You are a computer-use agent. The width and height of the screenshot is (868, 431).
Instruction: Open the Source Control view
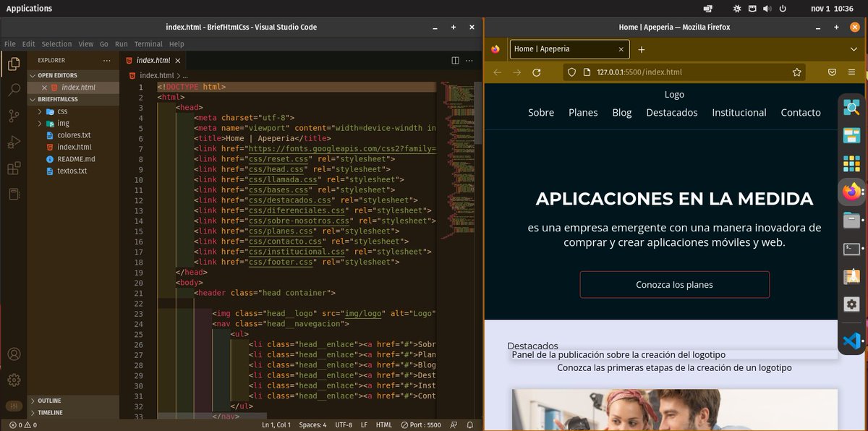(14, 116)
